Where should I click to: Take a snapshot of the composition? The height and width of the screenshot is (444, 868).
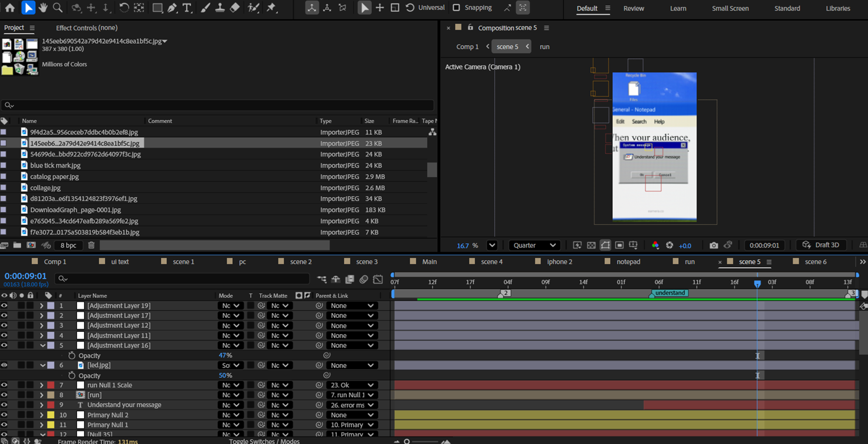pyautogui.click(x=713, y=245)
